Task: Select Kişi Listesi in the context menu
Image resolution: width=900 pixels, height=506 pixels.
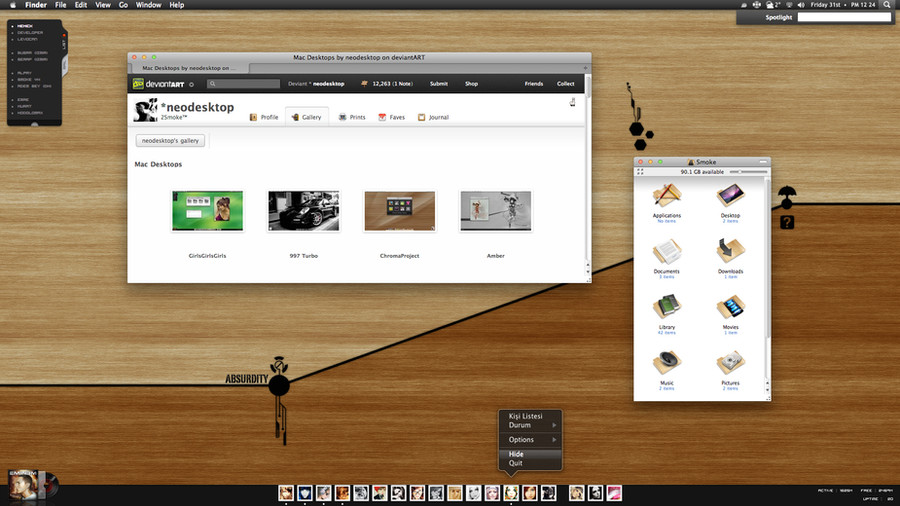Action: coord(530,416)
